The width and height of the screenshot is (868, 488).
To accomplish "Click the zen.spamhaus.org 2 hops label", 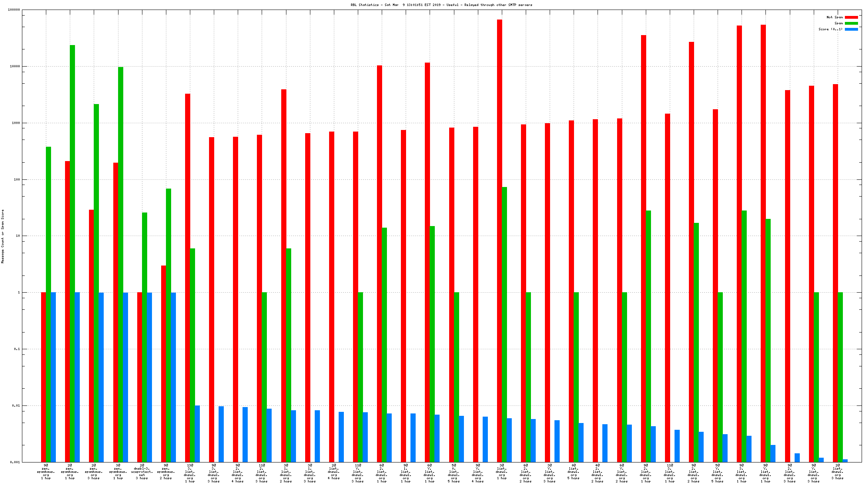I will pos(166,471).
